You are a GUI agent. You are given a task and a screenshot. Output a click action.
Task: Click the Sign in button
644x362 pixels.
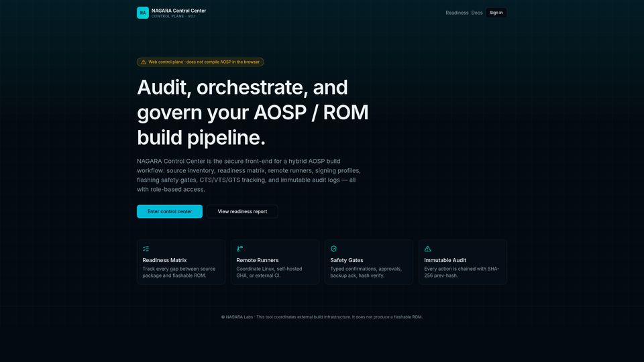click(496, 13)
